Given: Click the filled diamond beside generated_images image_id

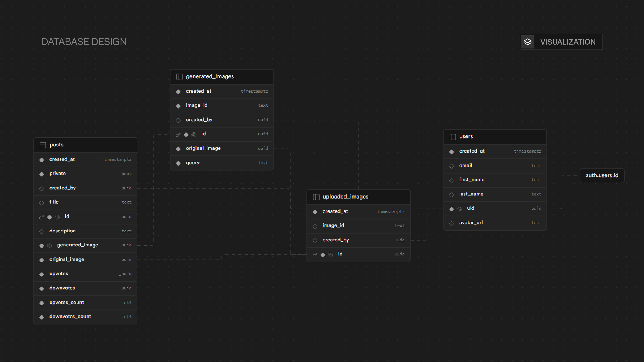Looking at the screenshot, I should (178, 106).
